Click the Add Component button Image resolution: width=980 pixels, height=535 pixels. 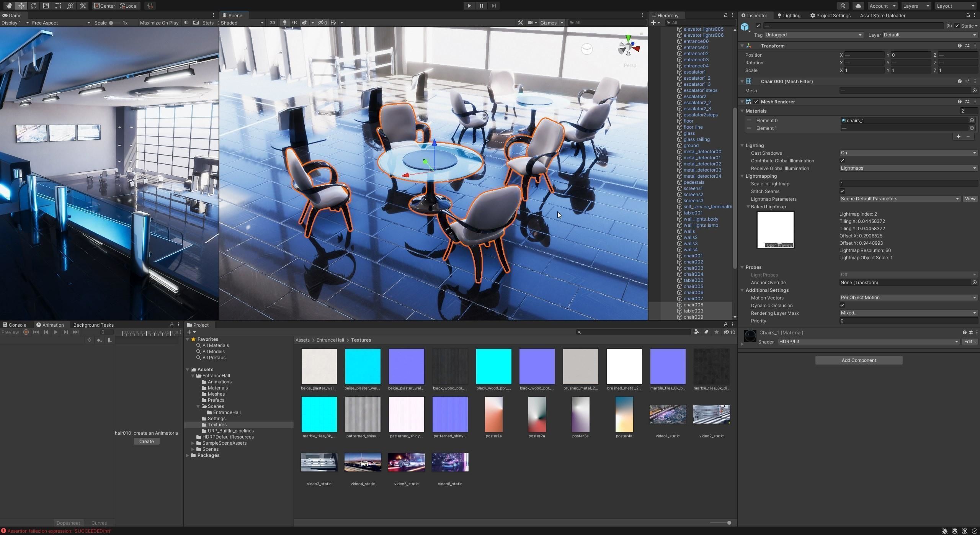coord(858,360)
